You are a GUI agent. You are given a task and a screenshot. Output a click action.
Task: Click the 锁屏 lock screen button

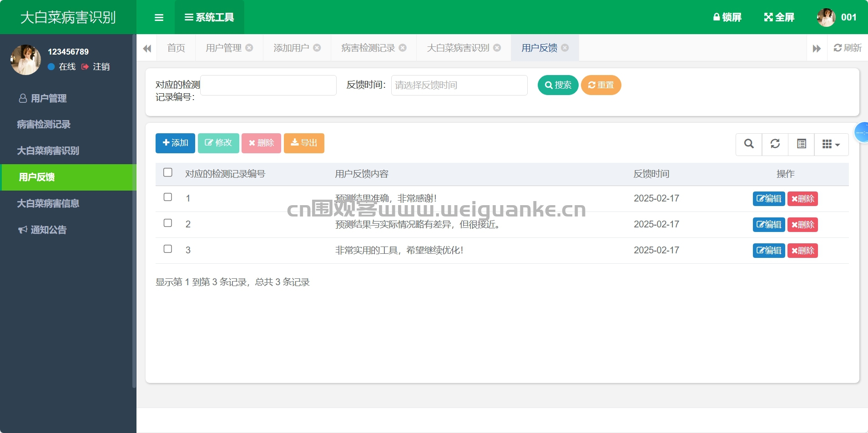(727, 17)
